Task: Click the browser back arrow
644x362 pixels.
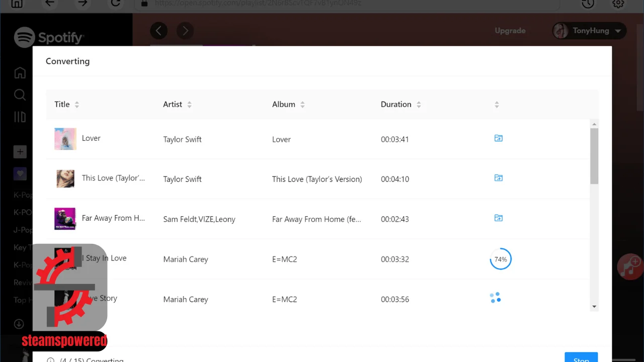Action: [49, 3]
